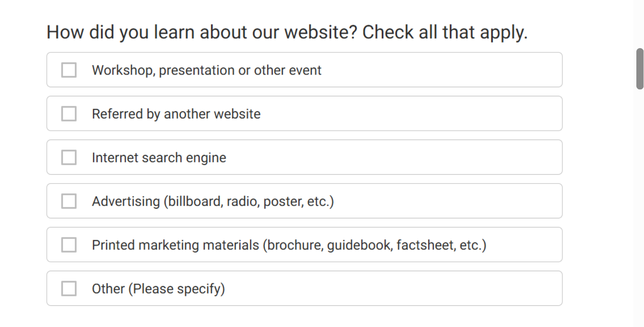644x327 pixels.
Task: Click the Advertising label text
Action: [213, 201]
